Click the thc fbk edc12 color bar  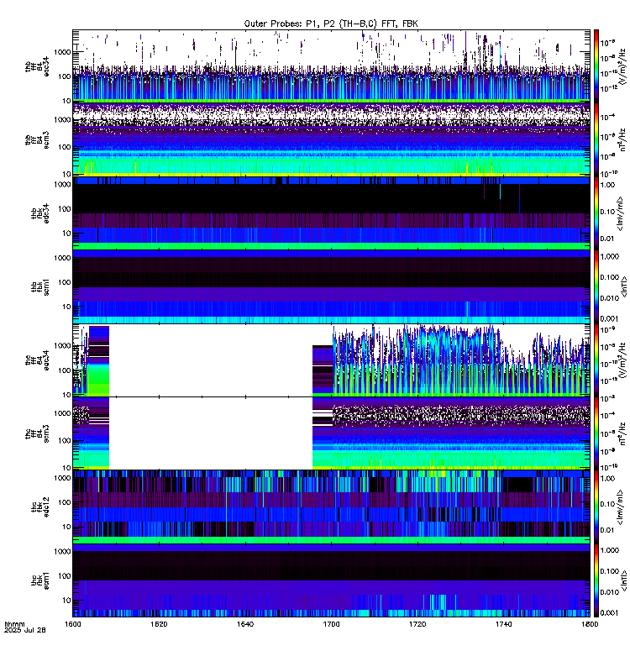coord(596,507)
